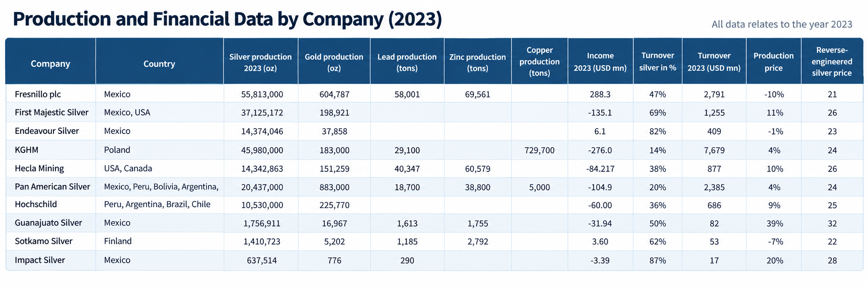
Task: Click production price value 39%
Action: pos(775,224)
